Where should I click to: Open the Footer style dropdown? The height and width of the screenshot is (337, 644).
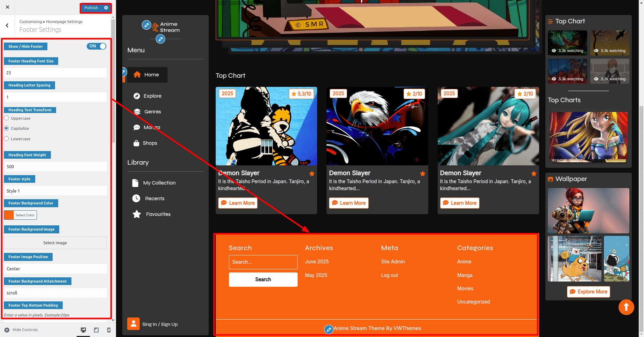pos(55,191)
